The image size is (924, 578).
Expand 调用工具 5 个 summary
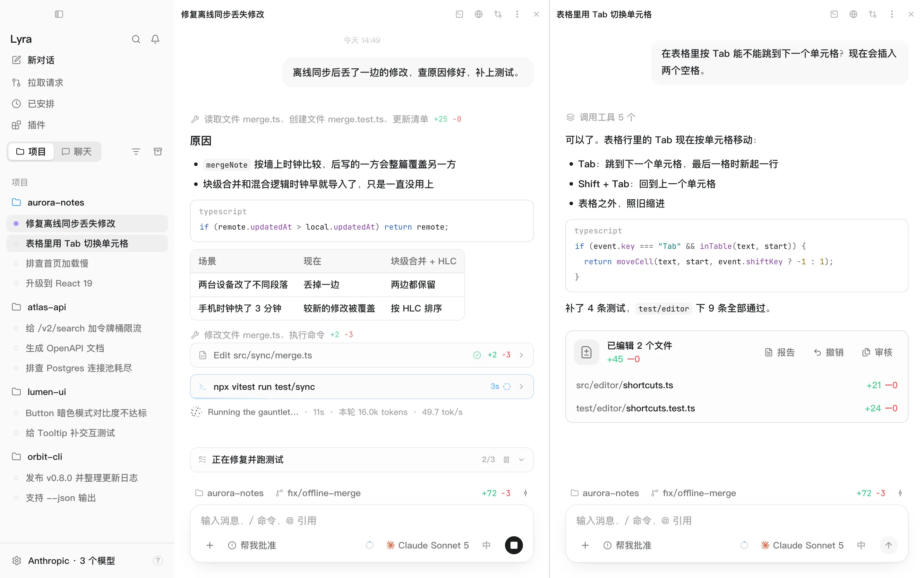(601, 117)
